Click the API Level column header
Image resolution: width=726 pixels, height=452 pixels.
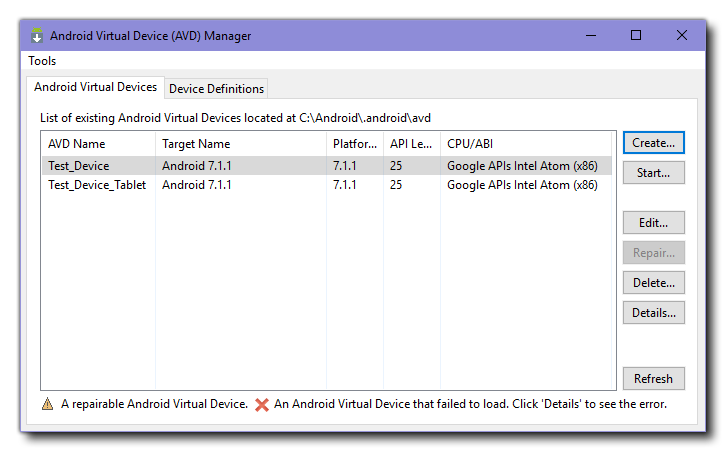[x=412, y=144]
